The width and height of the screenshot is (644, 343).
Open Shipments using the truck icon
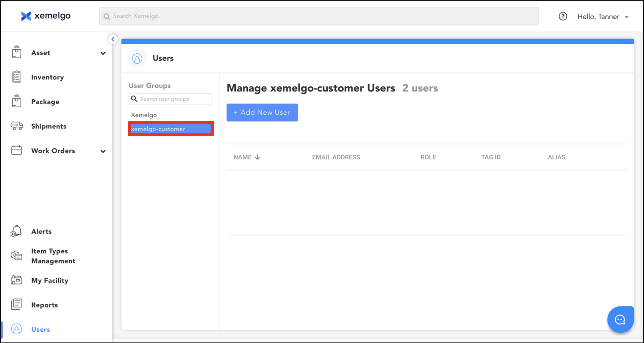[17, 126]
